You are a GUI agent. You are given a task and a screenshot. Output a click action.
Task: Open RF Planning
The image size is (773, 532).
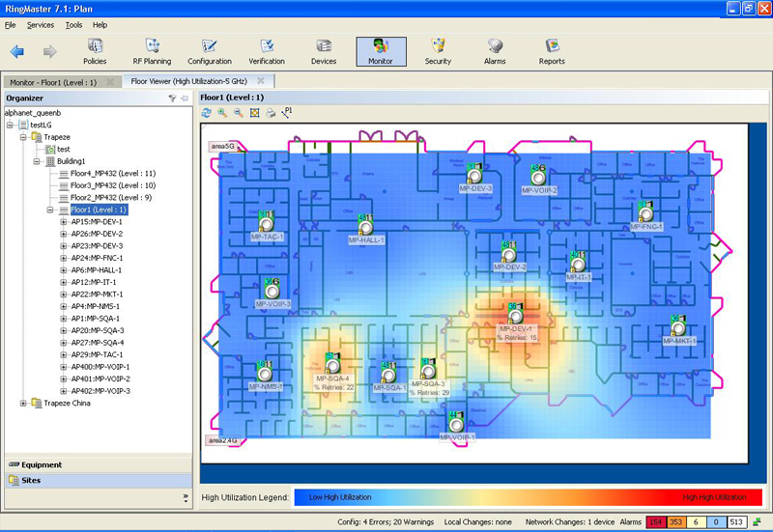click(152, 52)
